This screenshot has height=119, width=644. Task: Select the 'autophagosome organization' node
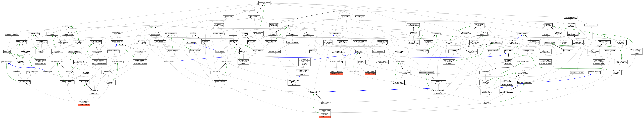pyautogui.click(x=48, y=72)
